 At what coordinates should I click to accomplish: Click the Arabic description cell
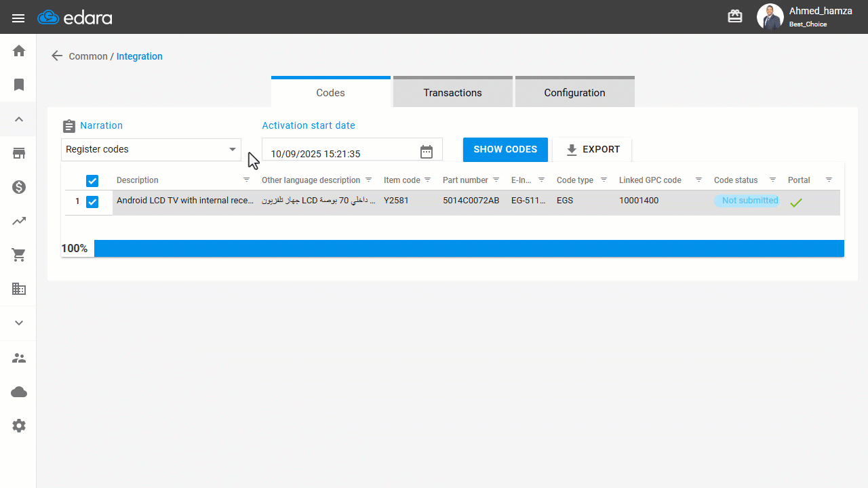(319, 201)
